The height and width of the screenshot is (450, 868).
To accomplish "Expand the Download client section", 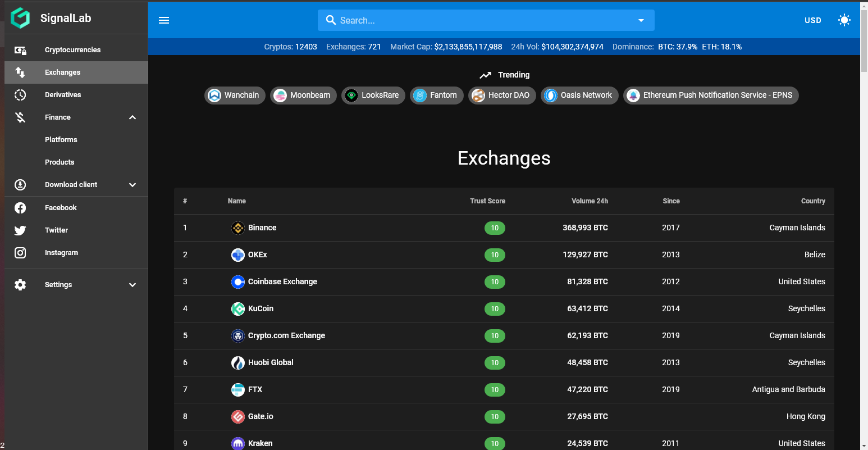I will (x=133, y=185).
